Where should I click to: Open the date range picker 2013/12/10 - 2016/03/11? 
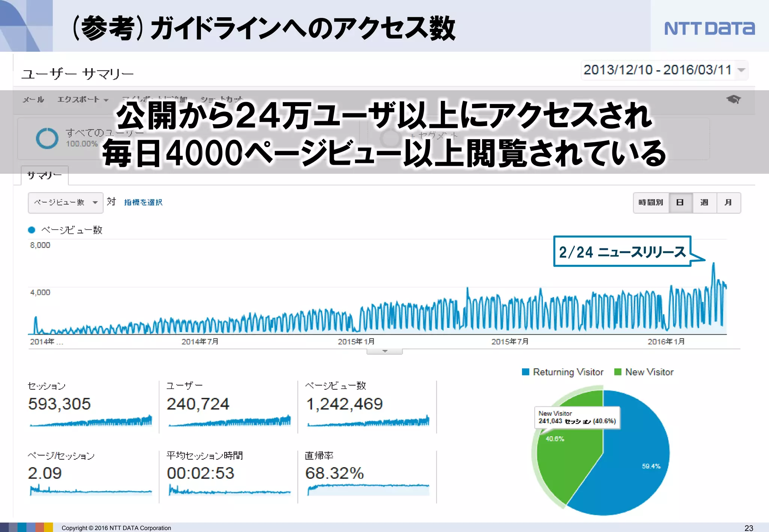(664, 70)
